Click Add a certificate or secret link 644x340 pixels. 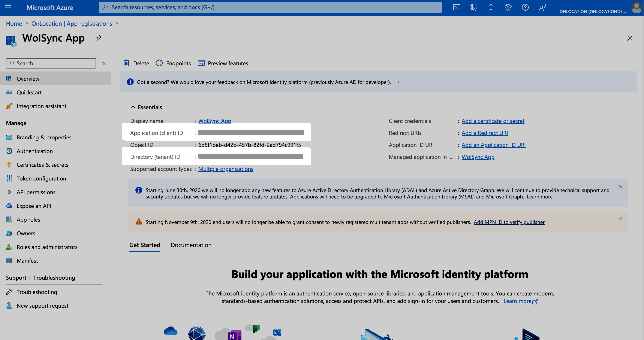[493, 121]
